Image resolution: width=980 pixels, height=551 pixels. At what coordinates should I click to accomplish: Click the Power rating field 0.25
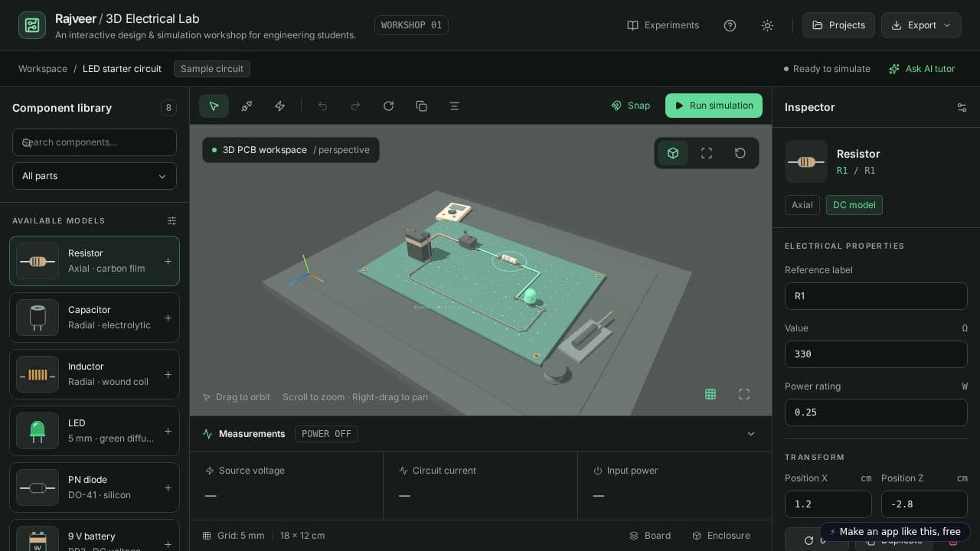[876, 412]
